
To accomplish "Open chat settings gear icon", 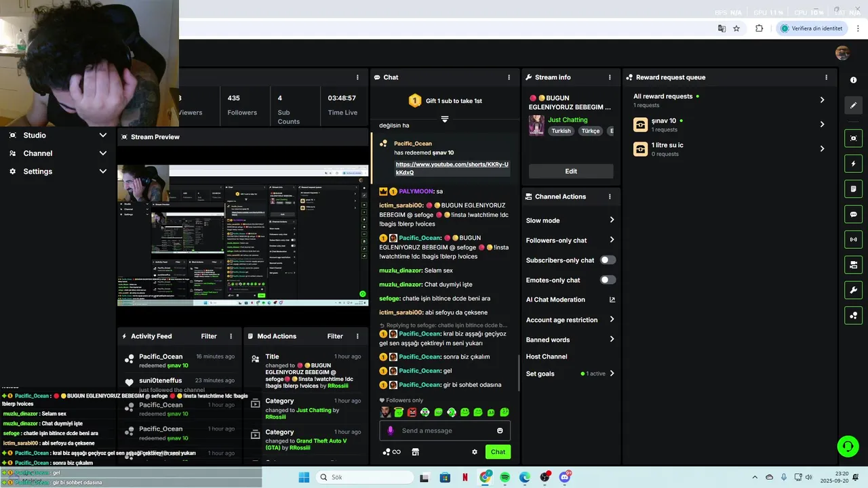I will [x=475, y=452].
